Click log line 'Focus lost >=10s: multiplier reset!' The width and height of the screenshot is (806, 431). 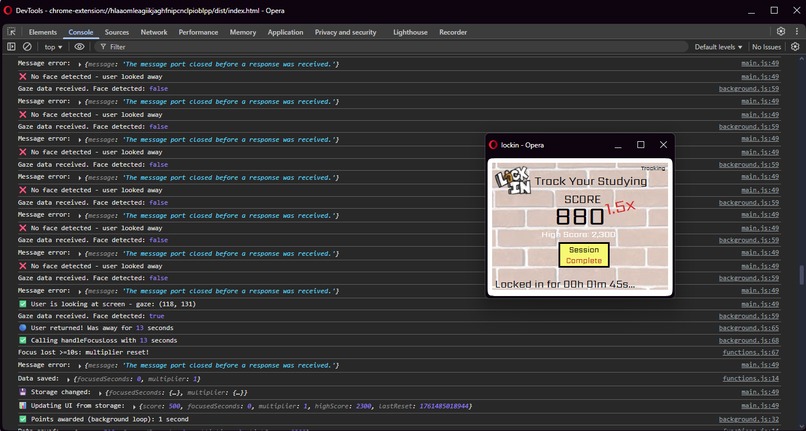(x=83, y=352)
